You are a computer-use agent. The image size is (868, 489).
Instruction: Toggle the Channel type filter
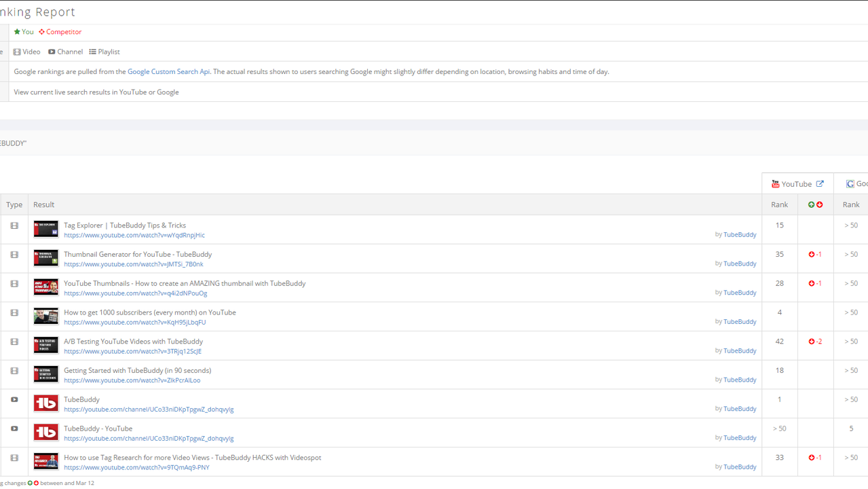click(65, 52)
